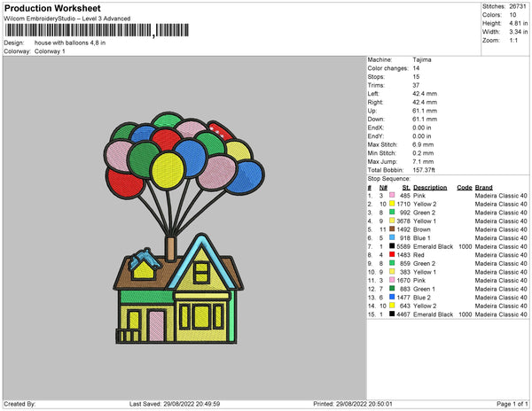Viewport: 532px width, 411px height.
Task: Click the 'Page 1 of 1' footer text
Action: click(512, 404)
